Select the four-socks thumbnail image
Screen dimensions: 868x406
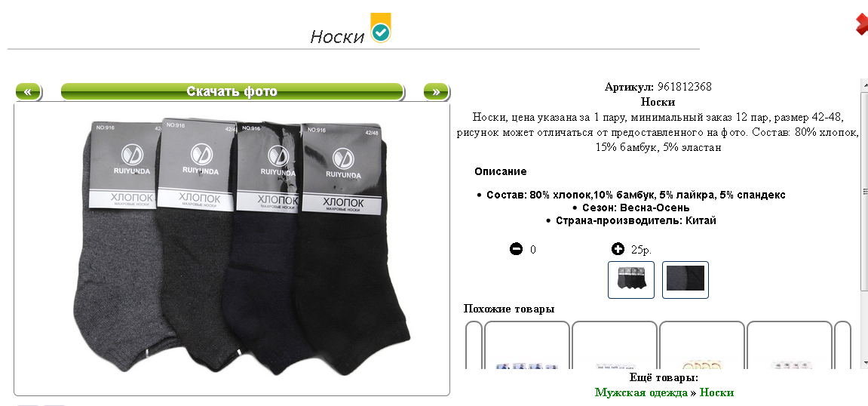point(631,280)
